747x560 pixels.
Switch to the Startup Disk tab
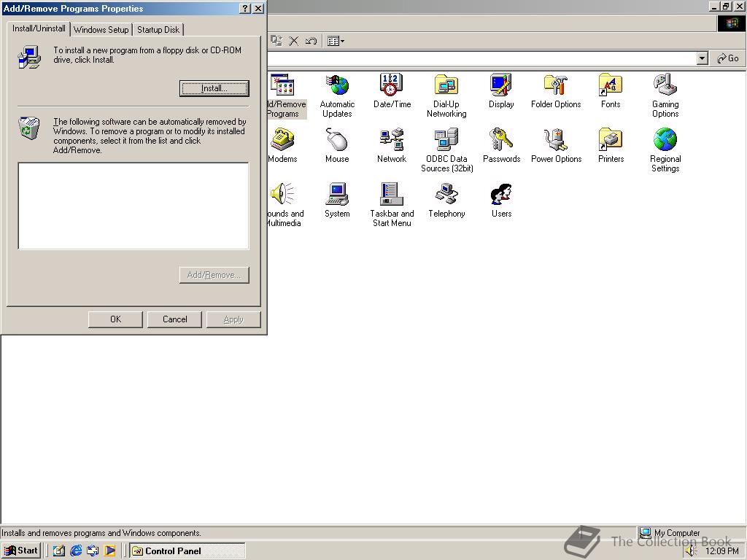[x=158, y=29]
